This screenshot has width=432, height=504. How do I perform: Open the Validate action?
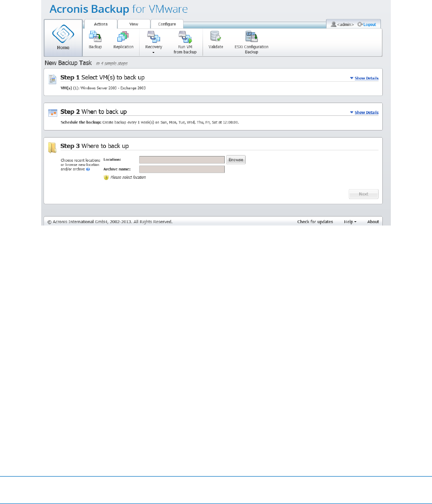215,40
